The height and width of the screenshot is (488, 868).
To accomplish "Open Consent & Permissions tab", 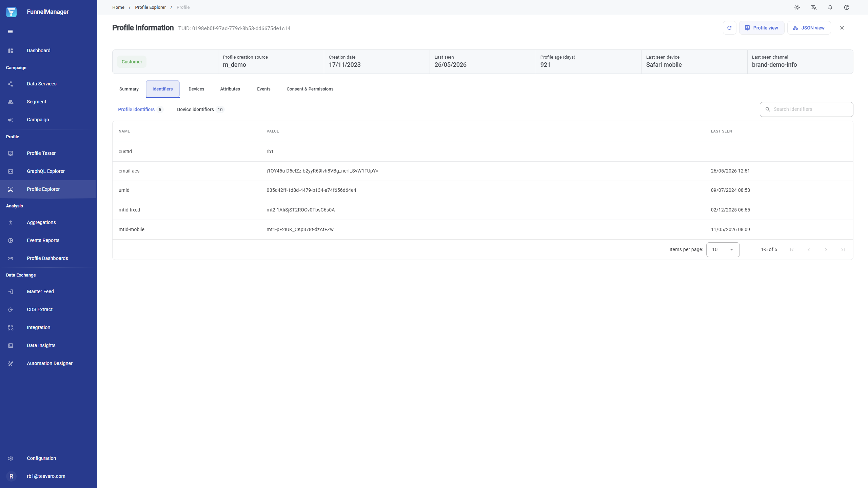I will click(x=310, y=89).
